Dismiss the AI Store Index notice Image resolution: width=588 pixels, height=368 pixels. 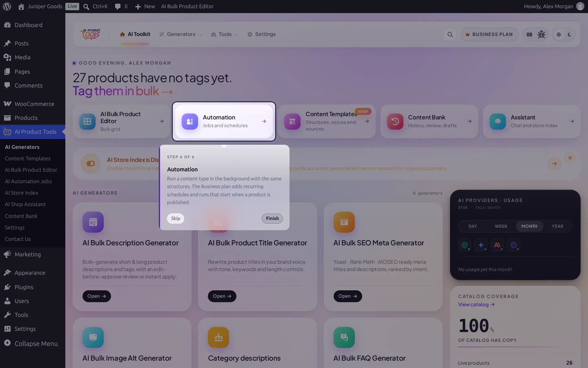point(570,158)
